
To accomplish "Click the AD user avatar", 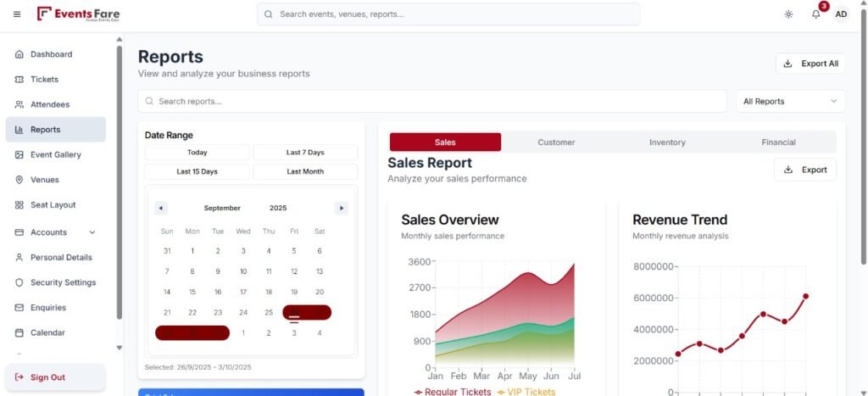I will click(841, 14).
